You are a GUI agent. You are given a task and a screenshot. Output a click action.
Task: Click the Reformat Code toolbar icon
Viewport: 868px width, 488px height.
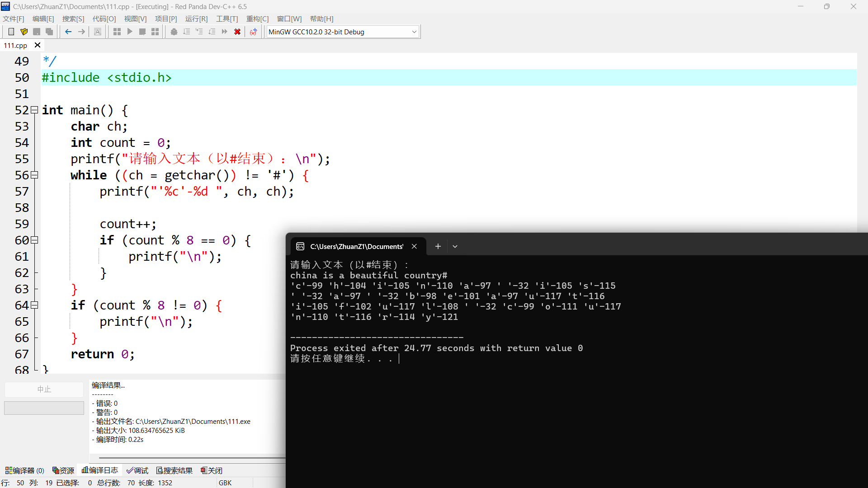click(98, 32)
